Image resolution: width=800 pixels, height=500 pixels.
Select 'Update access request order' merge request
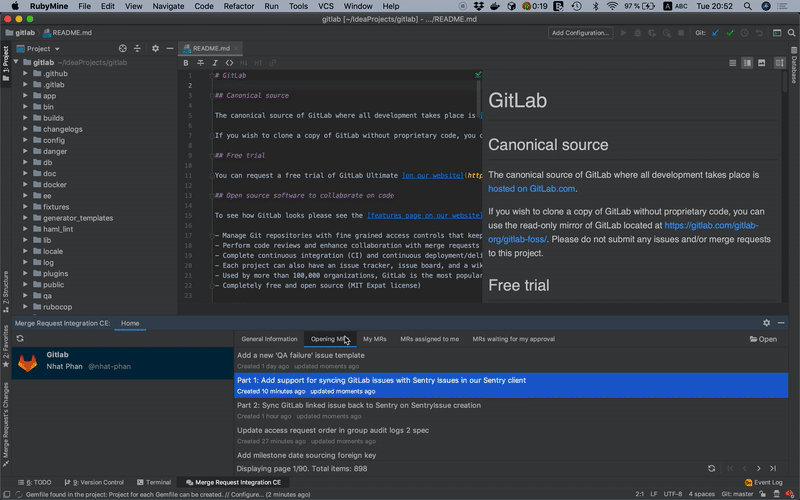[511, 435]
